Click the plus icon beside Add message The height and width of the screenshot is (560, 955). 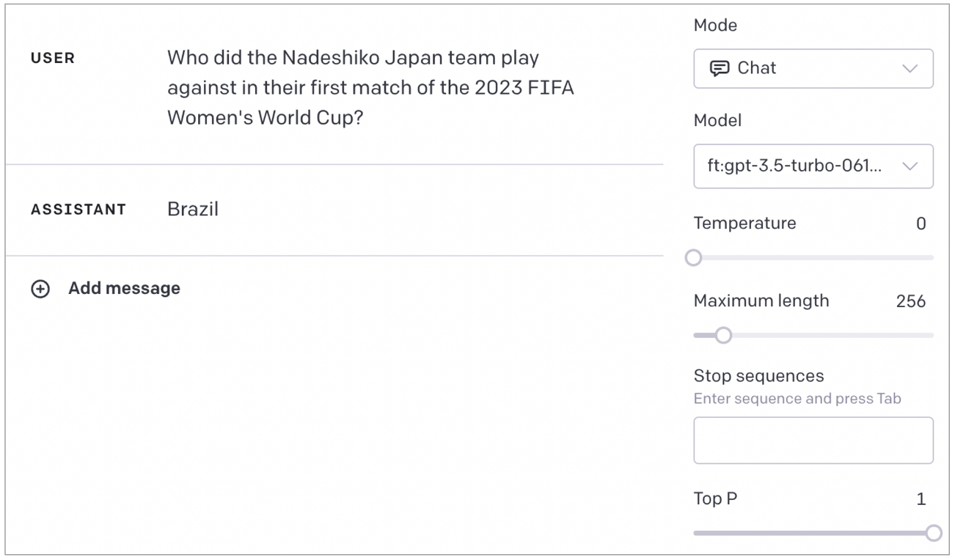[x=40, y=290]
